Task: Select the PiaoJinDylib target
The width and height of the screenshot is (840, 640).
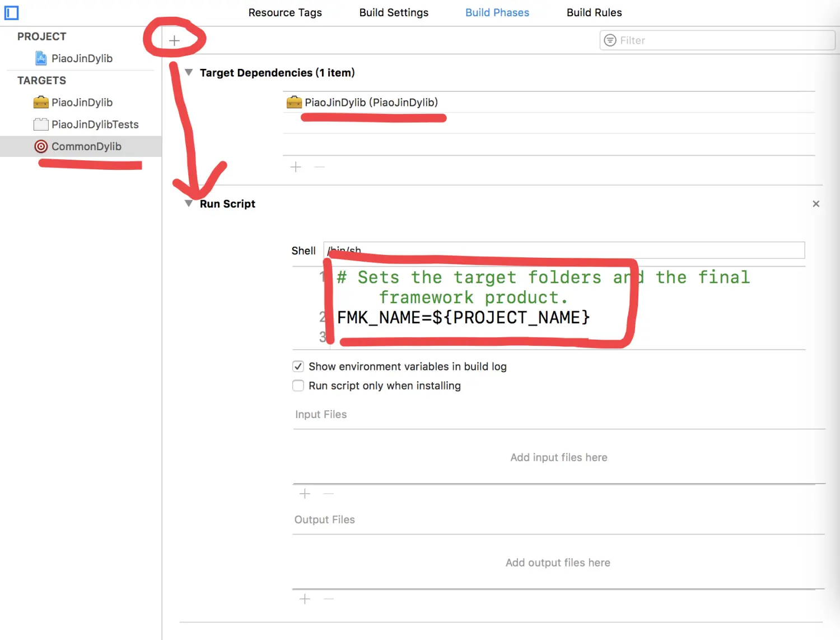Action: [x=81, y=103]
